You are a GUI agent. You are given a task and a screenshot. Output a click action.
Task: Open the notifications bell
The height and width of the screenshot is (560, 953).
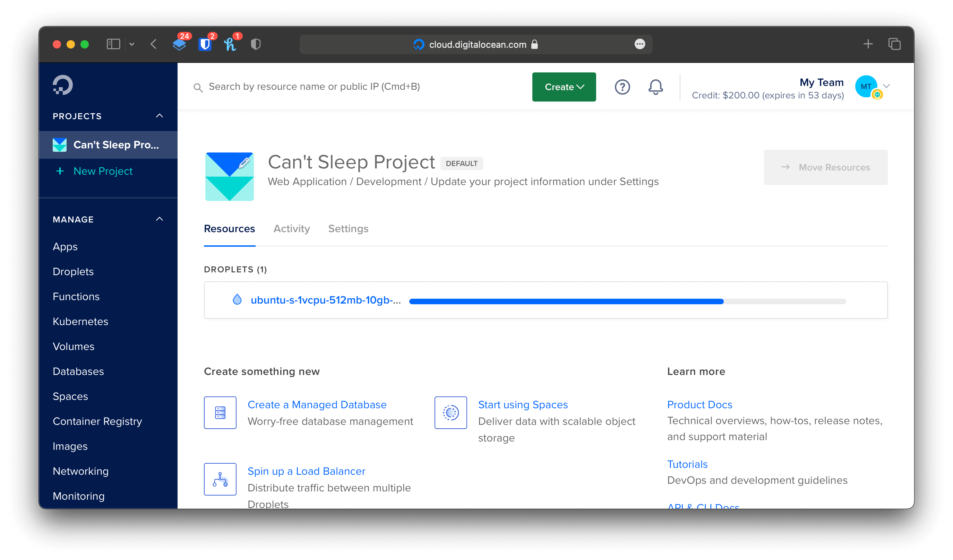pyautogui.click(x=655, y=87)
